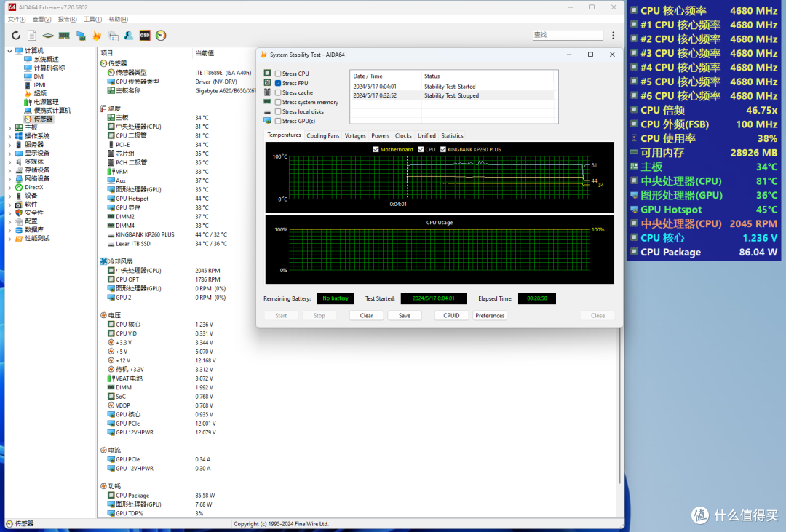Open the 查看(V) menu
Viewport: 786px width, 532px height.
(41, 20)
